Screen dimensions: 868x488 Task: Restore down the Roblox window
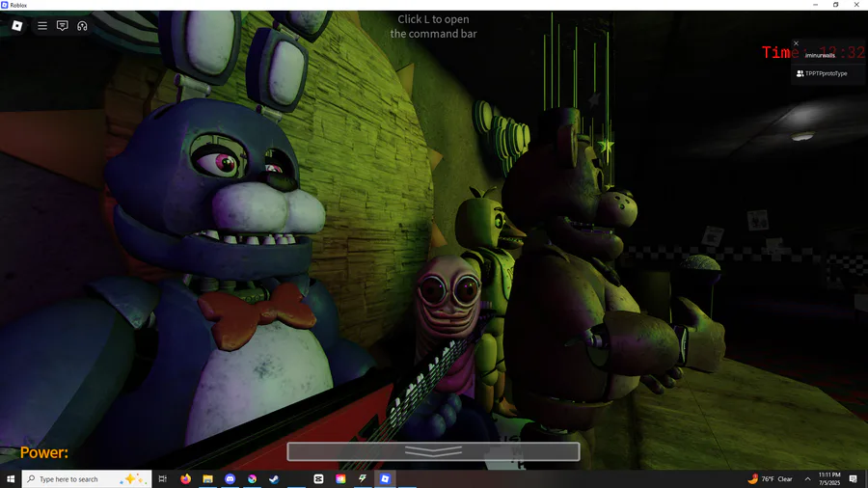[x=836, y=5]
